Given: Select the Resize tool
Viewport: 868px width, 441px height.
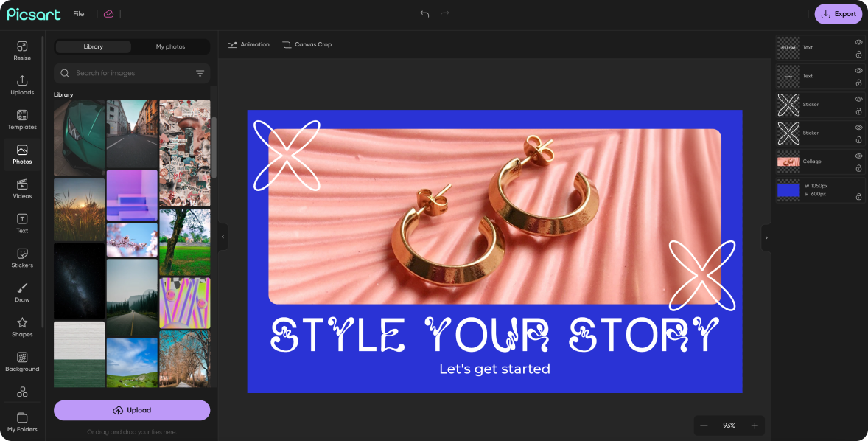Looking at the screenshot, I should point(22,50).
